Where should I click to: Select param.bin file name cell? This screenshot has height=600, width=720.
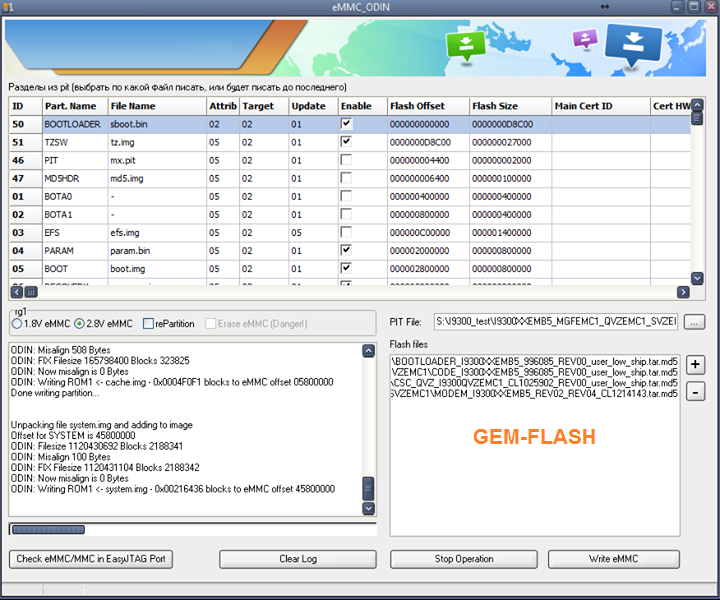click(157, 251)
